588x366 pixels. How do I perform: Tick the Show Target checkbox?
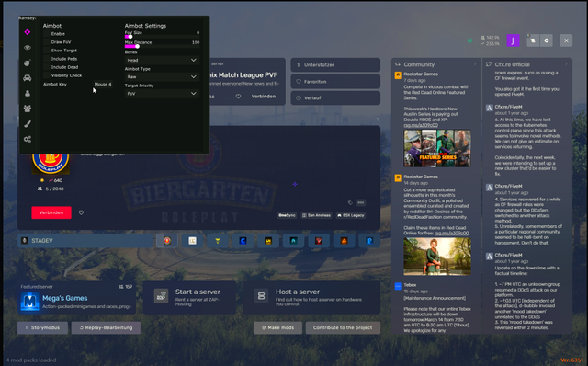47,51
